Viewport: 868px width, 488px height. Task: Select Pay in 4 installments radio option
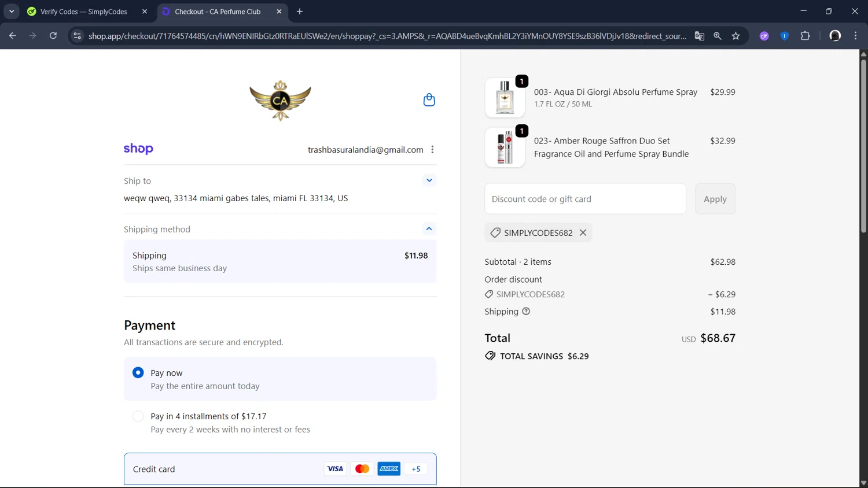[138, 416]
